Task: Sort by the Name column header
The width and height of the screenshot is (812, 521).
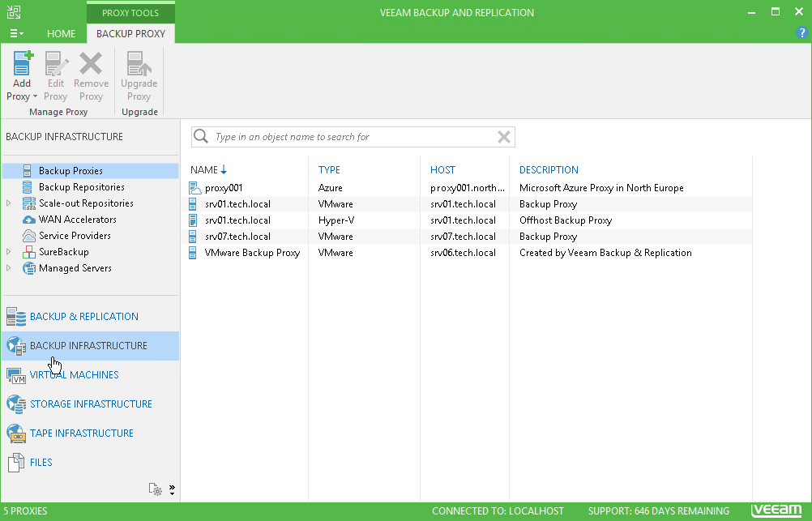Action: coord(204,170)
